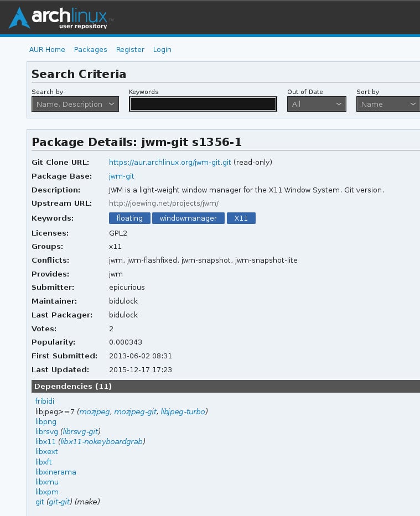Image resolution: width=420 pixels, height=516 pixels.
Task: Select the windowmanager keyword tag
Action: pyautogui.click(x=188, y=218)
